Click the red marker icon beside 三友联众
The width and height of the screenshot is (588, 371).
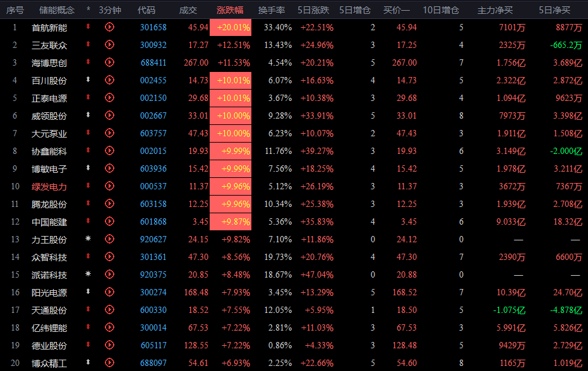tap(88, 45)
